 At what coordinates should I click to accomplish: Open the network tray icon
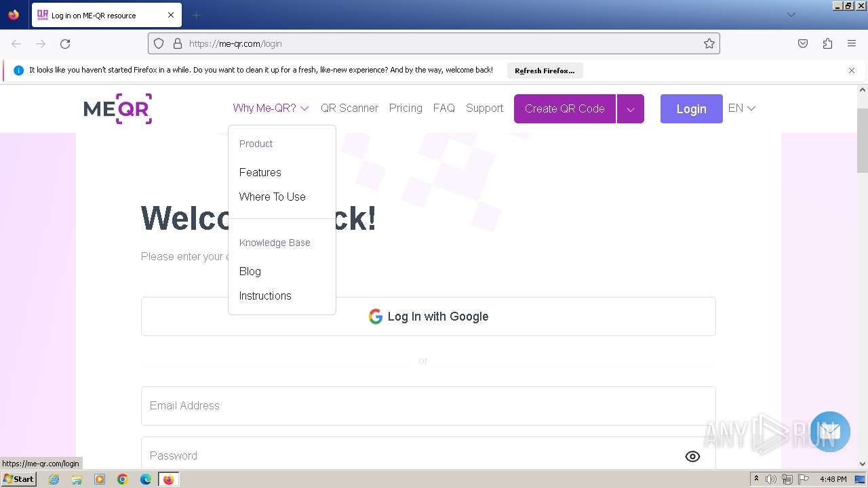(x=787, y=479)
